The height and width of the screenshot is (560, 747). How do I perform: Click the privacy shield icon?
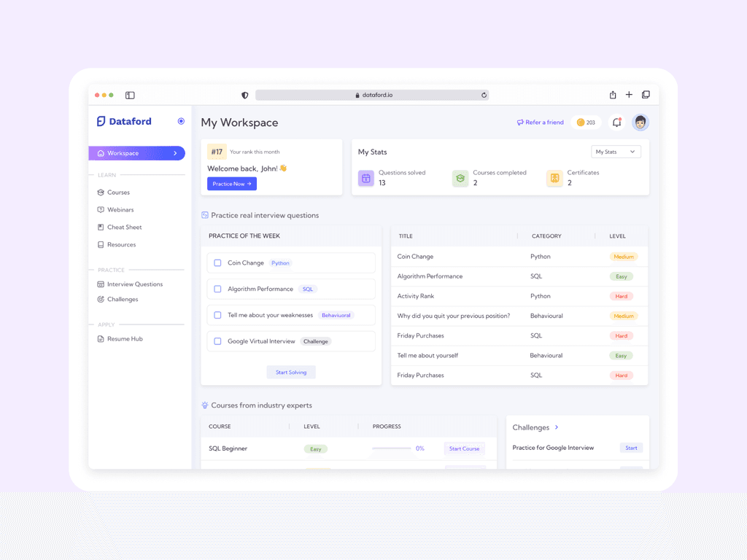245,96
